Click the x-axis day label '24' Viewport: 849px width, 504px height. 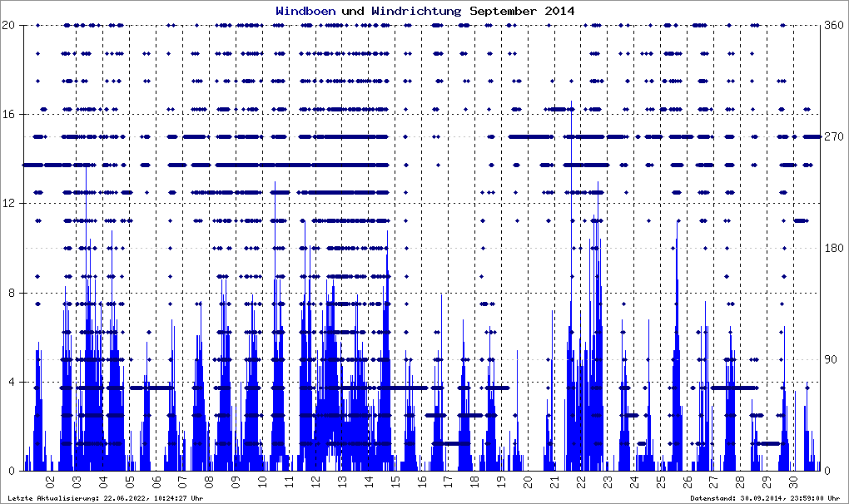[x=634, y=482]
